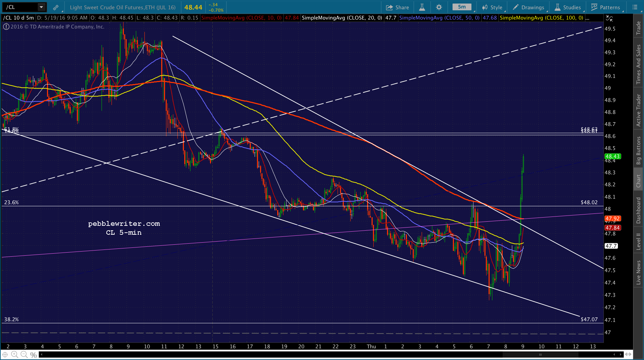Screen dimensions: 644x360
Task: Click the link symbol icon
Action: (56, 7)
